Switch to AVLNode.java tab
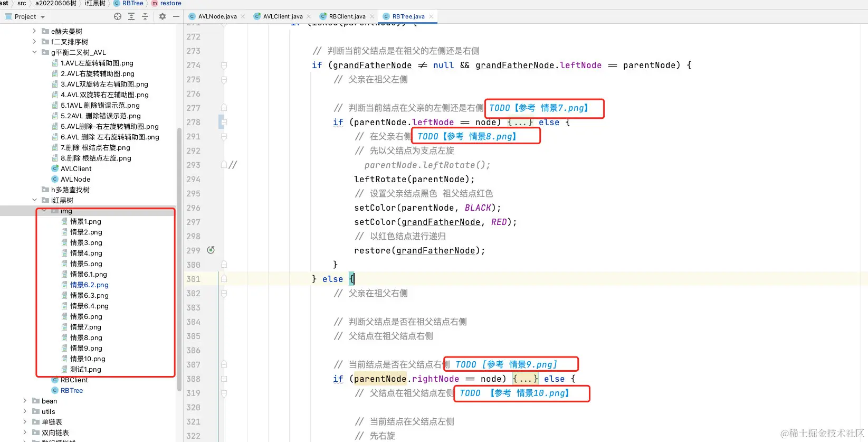 [217, 16]
